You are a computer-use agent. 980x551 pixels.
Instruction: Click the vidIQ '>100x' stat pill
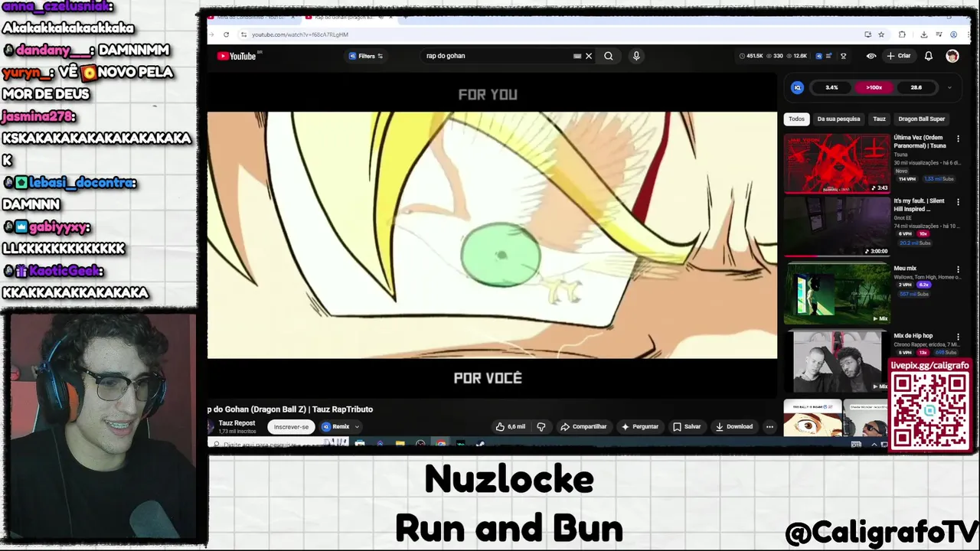(874, 87)
